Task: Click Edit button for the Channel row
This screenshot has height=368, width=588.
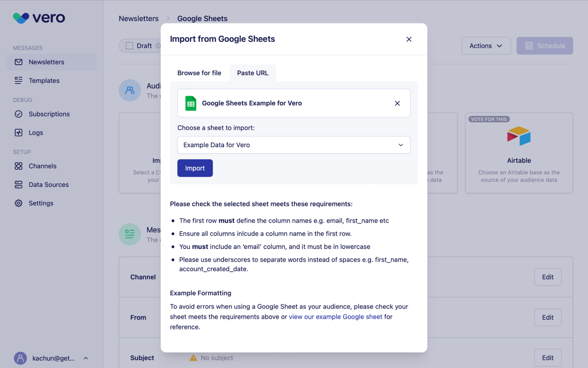Action: click(x=548, y=277)
